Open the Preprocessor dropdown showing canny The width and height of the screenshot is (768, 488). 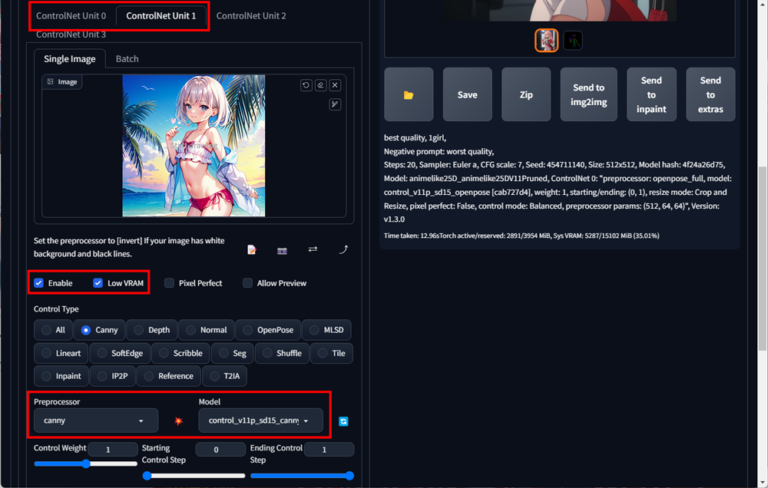[x=96, y=421]
